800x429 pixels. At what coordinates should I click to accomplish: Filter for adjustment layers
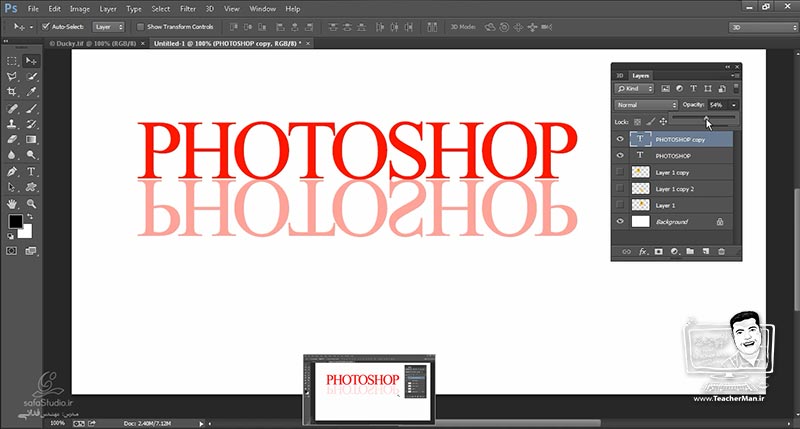tap(680, 89)
